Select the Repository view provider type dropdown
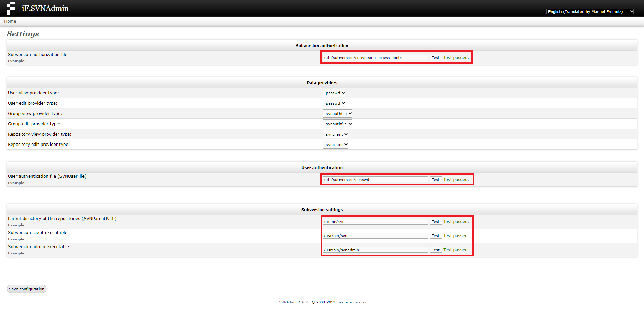 [x=335, y=134]
